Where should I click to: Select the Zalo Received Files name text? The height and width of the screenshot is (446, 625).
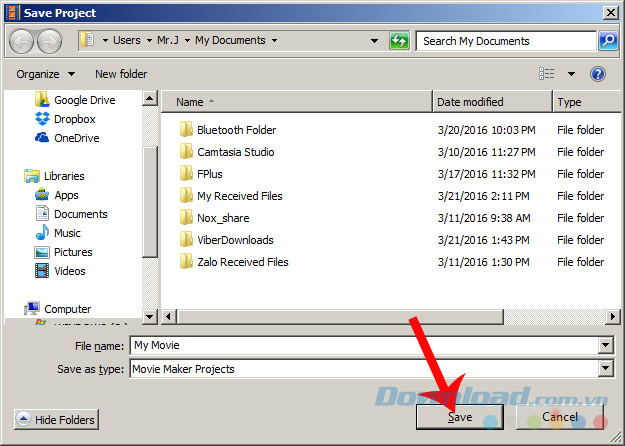pos(243,262)
